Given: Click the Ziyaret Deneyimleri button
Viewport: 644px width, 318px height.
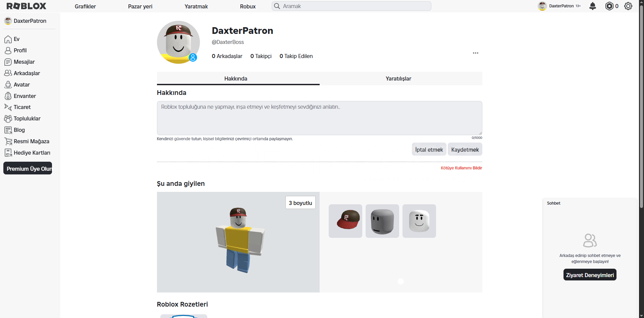Looking at the screenshot, I should pyautogui.click(x=590, y=275).
